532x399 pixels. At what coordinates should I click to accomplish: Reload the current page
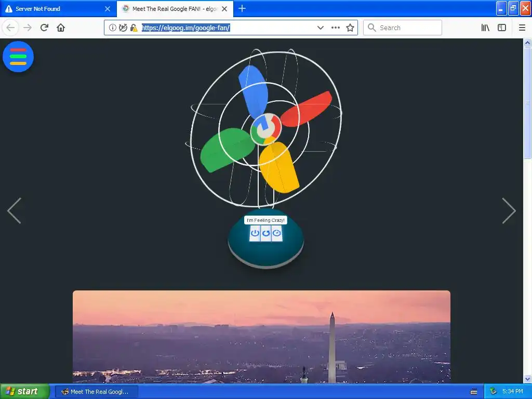pyautogui.click(x=44, y=28)
